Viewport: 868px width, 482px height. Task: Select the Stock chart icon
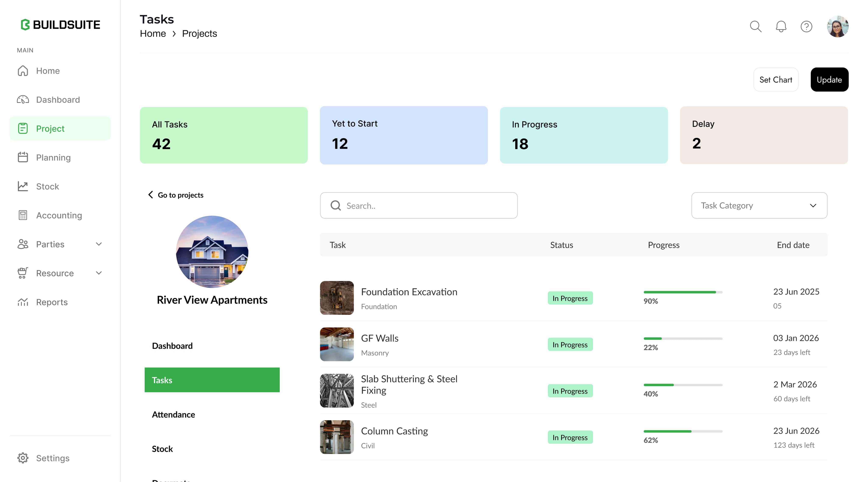coord(23,186)
